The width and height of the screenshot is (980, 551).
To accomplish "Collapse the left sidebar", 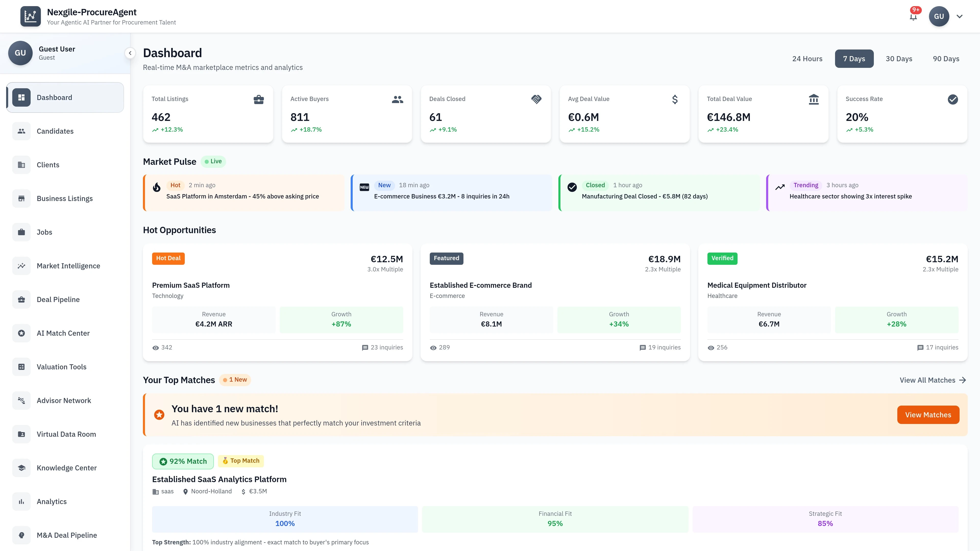I will click(x=130, y=53).
